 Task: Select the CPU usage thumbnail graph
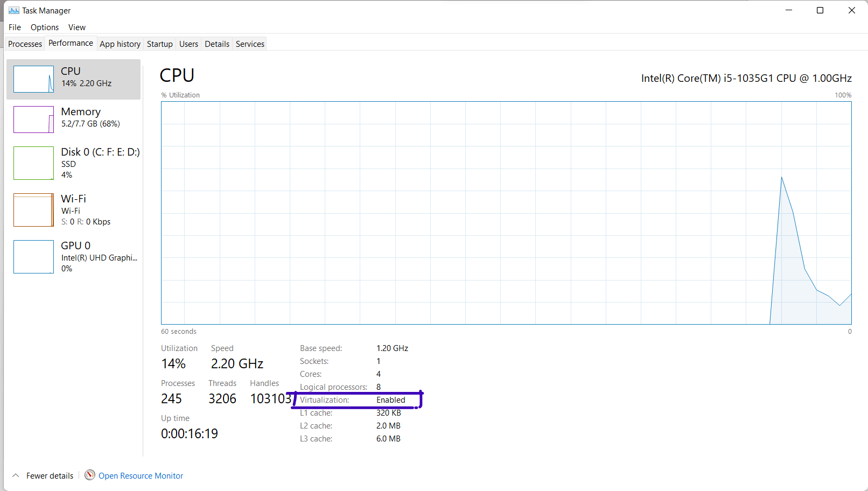coord(33,79)
